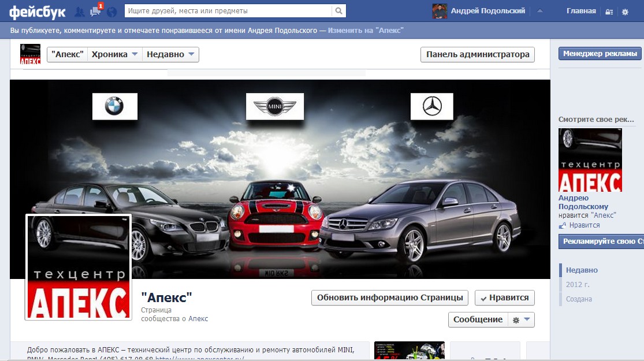
Task: Open Панель администратора
Action: click(x=478, y=55)
